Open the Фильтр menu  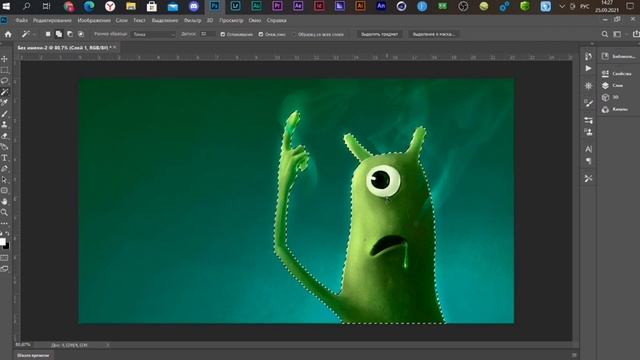192,20
